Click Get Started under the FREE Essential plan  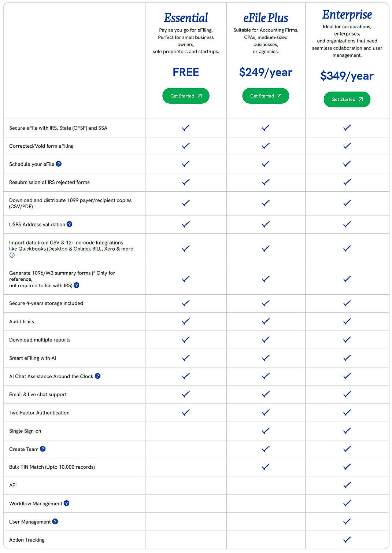click(x=185, y=96)
